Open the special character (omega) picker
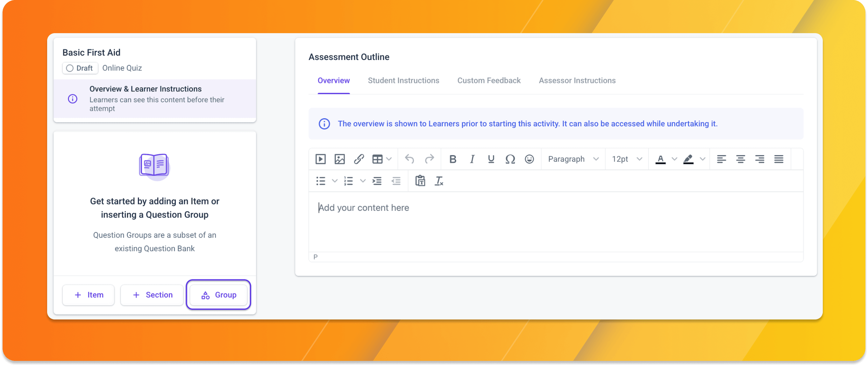This screenshot has height=366, width=868. click(510, 159)
